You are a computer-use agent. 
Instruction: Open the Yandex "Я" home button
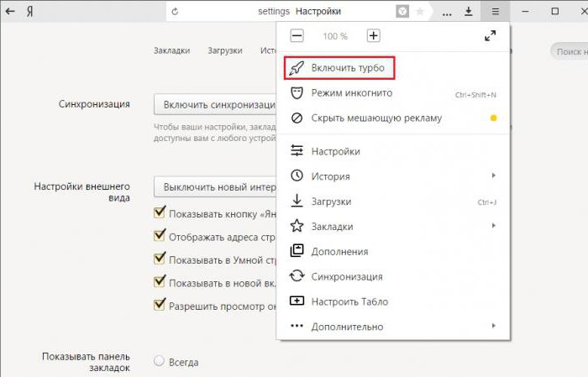coord(29,11)
